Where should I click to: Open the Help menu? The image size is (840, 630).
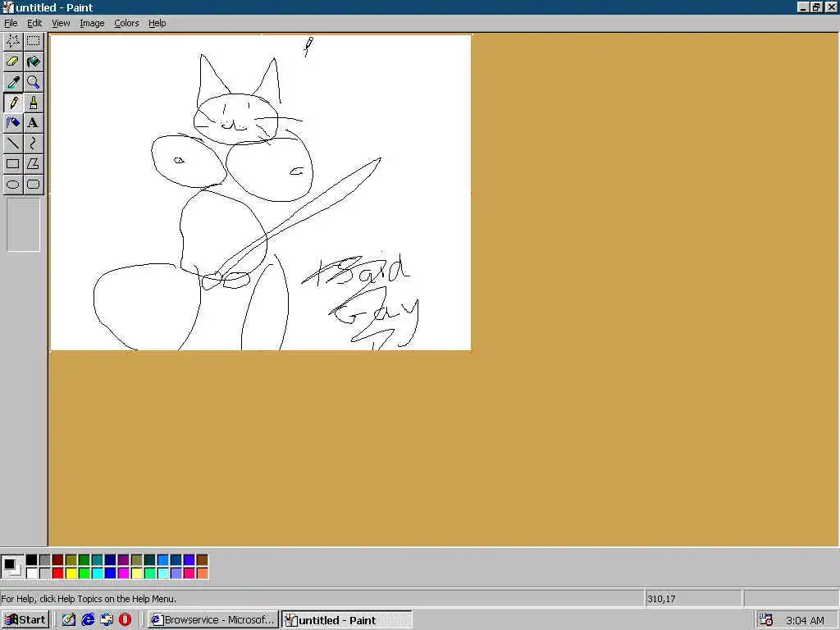(x=157, y=23)
